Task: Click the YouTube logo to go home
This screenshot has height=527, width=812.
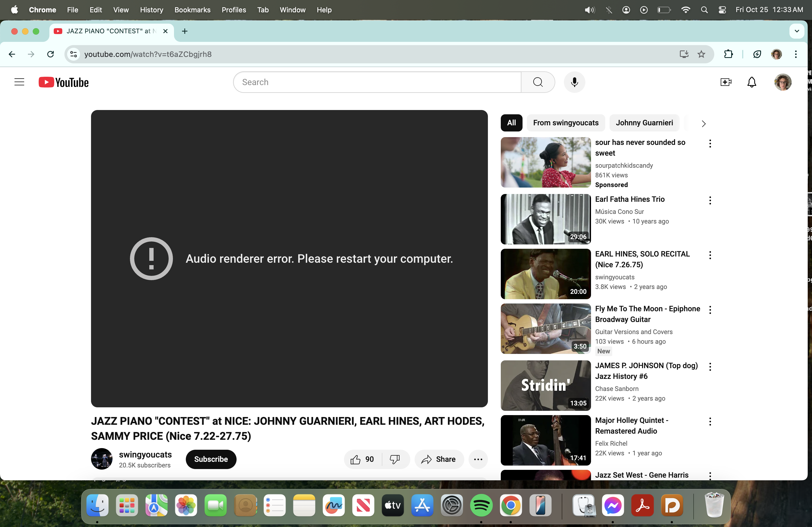Action: pyautogui.click(x=63, y=82)
